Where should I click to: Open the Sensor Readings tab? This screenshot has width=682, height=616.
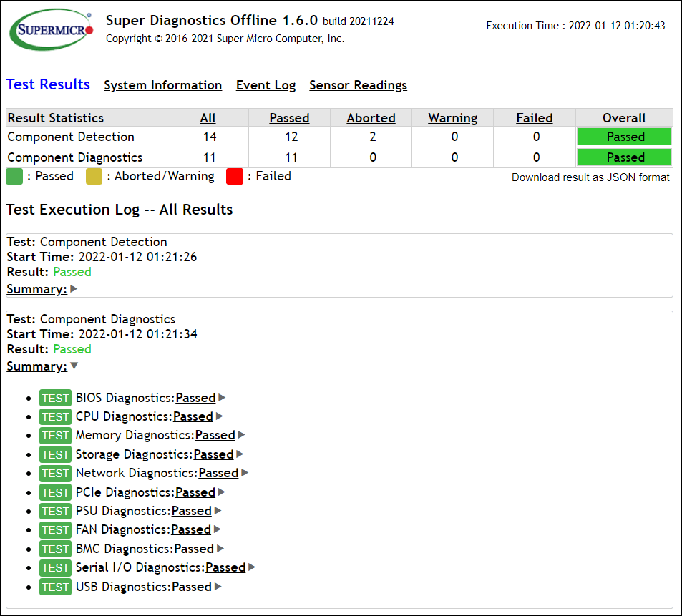(x=358, y=85)
